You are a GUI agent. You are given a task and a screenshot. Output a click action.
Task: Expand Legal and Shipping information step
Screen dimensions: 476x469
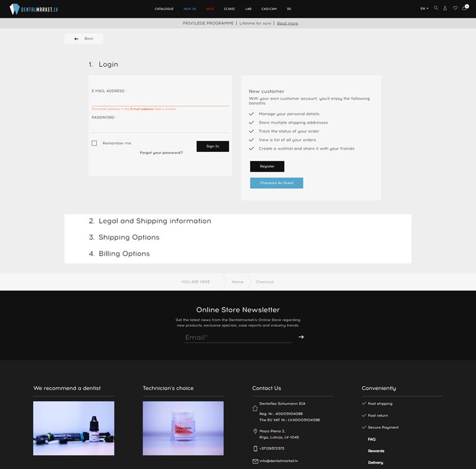[x=150, y=221]
